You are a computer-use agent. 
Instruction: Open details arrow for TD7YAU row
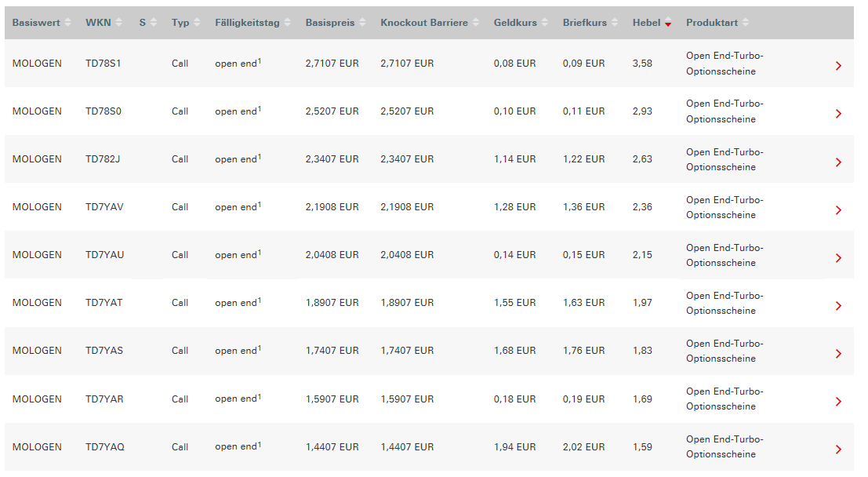(x=839, y=258)
